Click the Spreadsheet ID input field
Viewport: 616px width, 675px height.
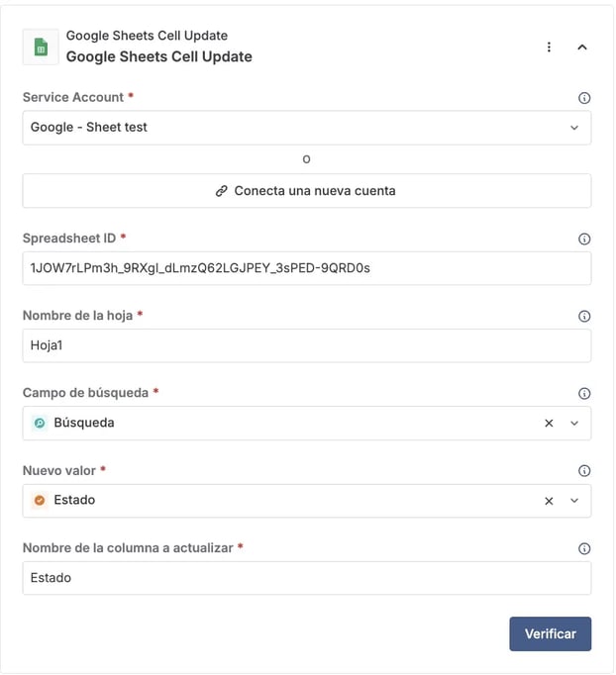(x=306, y=268)
